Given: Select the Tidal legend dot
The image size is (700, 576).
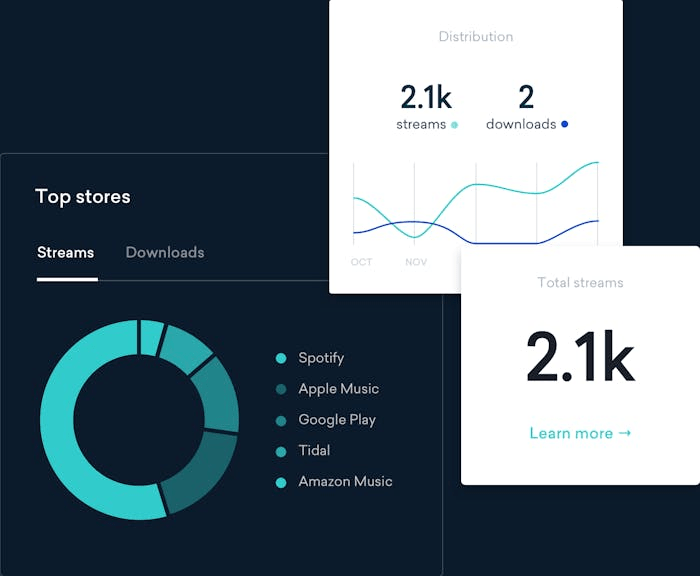Looking at the screenshot, I should 281,451.
